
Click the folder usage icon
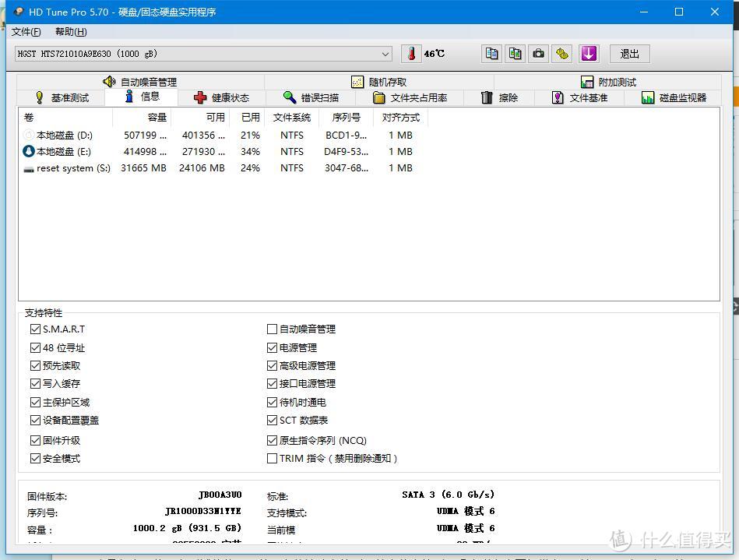pos(379,97)
